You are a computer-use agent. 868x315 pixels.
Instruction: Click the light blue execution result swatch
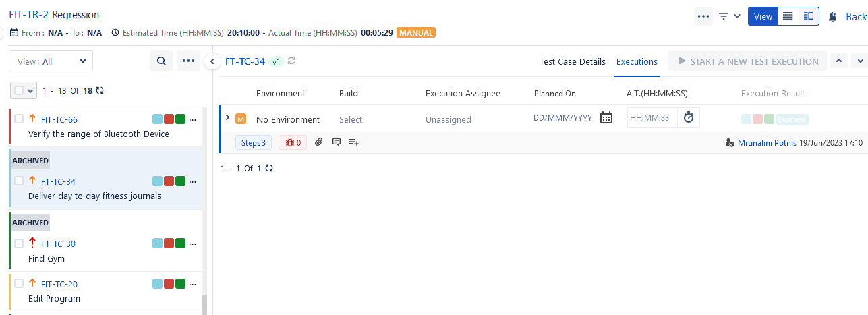tap(746, 119)
